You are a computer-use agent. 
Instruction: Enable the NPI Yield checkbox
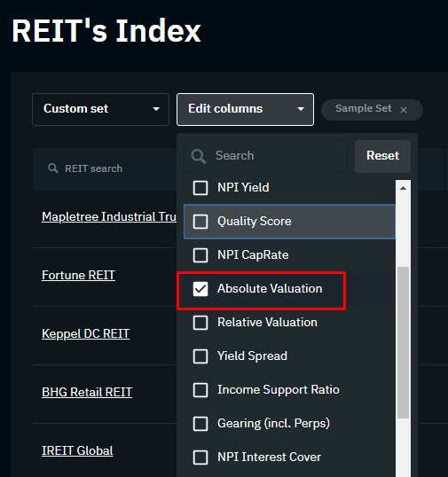pyautogui.click(x=200, y=188)
